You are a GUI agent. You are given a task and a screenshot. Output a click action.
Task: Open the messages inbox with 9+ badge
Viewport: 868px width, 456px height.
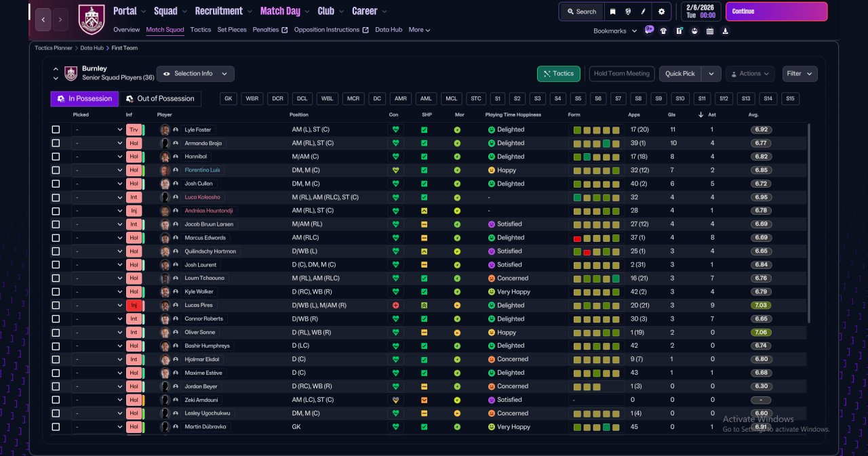point(649,30)
